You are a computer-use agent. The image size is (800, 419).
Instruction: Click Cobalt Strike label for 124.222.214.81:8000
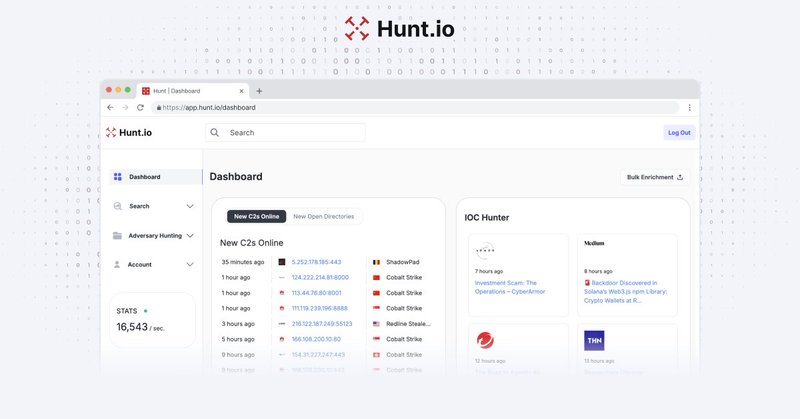click(x=404, y=278)
